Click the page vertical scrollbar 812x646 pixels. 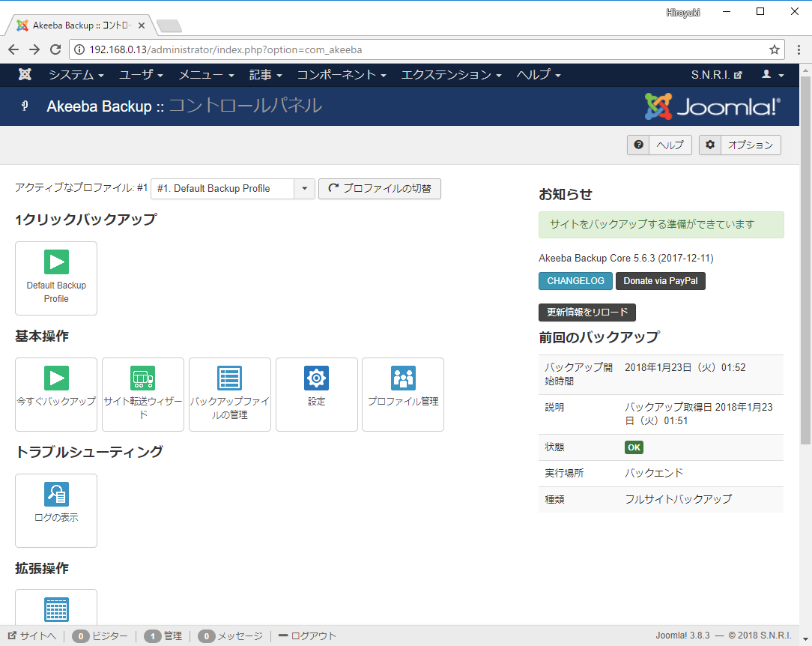tap(805, 260)
